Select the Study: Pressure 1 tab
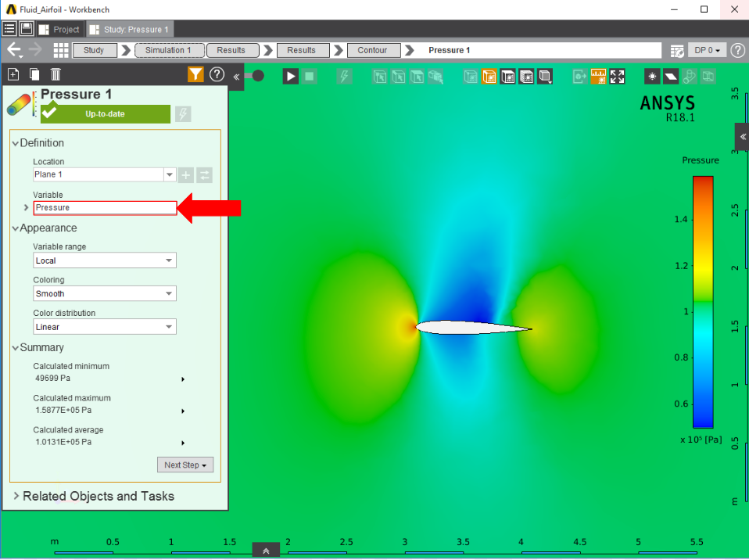This screenshot has height=560, width=749. coord(130,29)
